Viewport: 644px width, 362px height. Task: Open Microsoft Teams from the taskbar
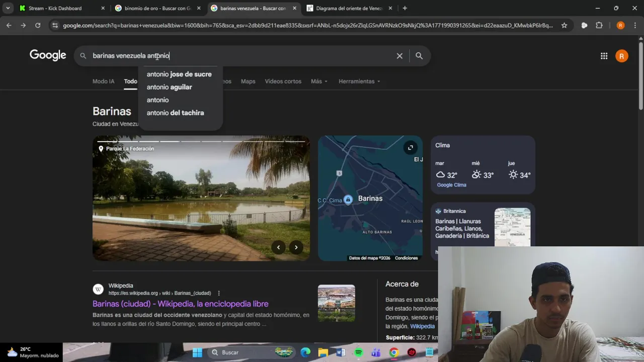coord(376,352)
